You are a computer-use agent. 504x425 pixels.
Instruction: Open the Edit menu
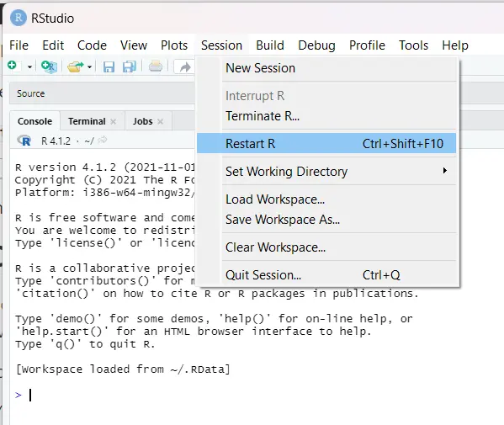click(53, 45)
